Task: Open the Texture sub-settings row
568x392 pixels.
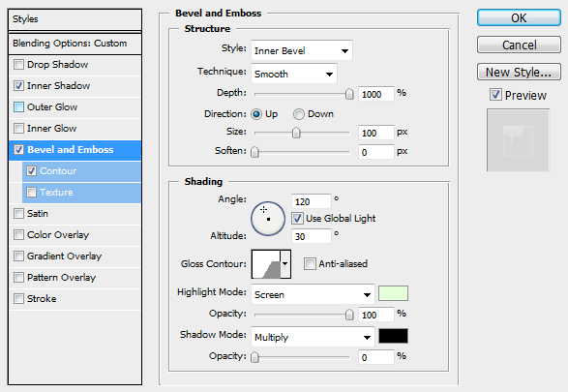Action: pyautogui.click(x=81, y=193)
